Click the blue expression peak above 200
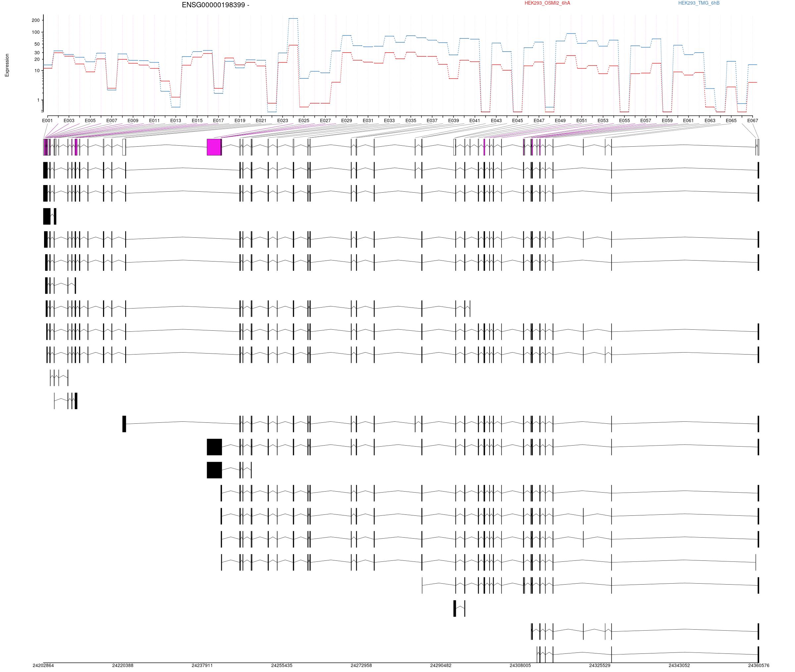This screenshot has height=672, width=795. click(293, 18)
